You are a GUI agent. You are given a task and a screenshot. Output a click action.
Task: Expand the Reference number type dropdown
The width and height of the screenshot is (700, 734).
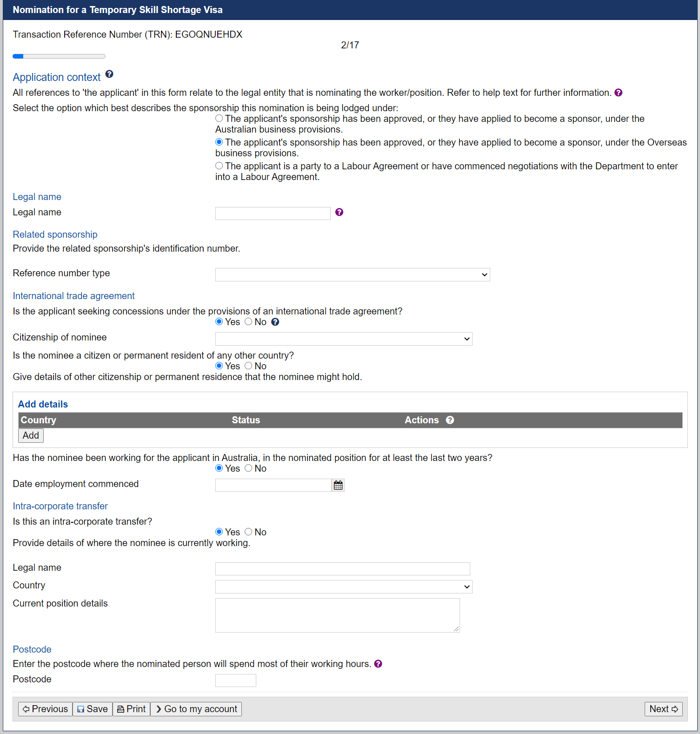coord(353,274)
